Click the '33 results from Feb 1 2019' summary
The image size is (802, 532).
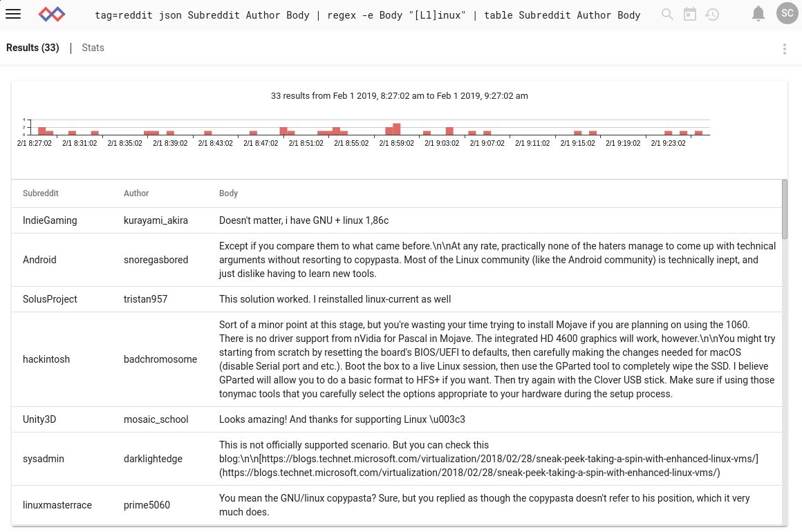[400, 95]
